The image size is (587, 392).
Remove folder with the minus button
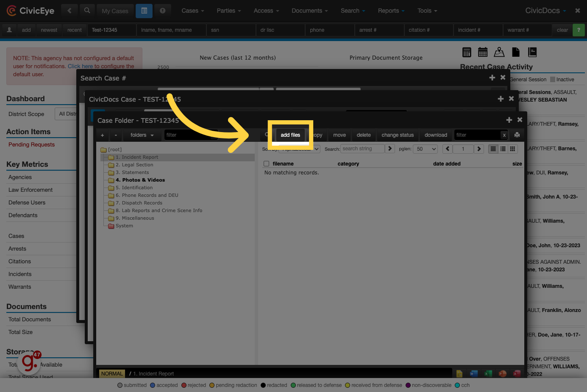coord(116,135)
